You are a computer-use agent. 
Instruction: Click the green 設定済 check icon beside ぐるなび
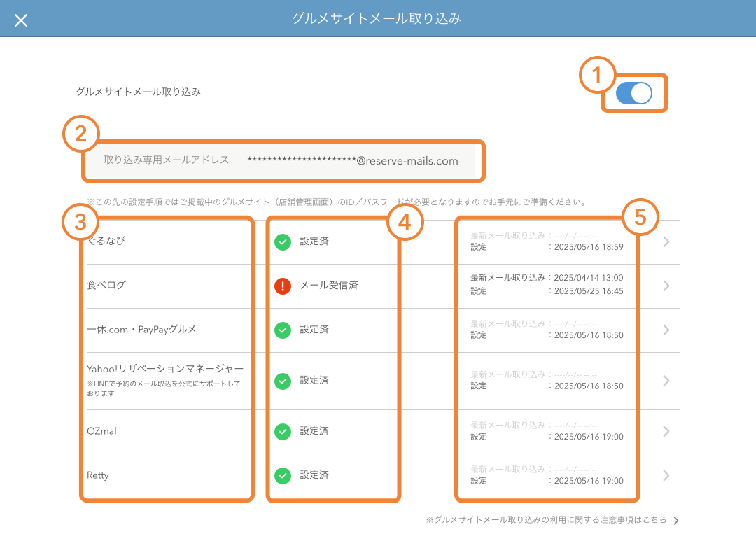[283, 243]
